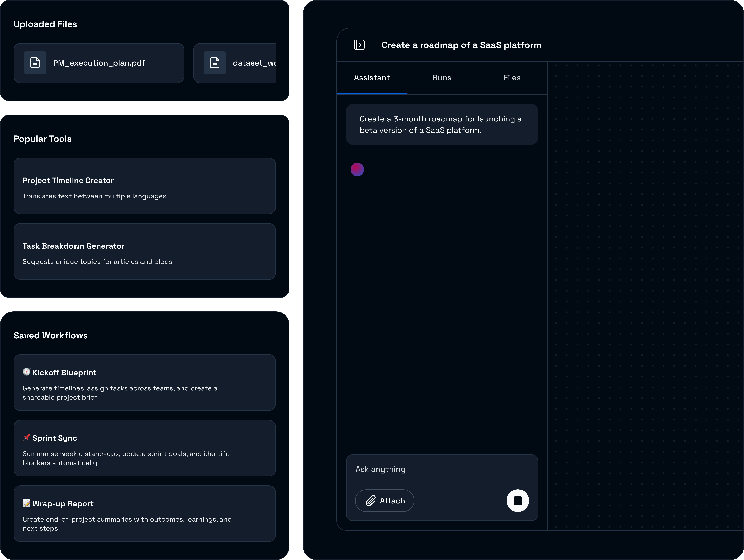Select the Wrap-up Report workflow

[145, 514]
